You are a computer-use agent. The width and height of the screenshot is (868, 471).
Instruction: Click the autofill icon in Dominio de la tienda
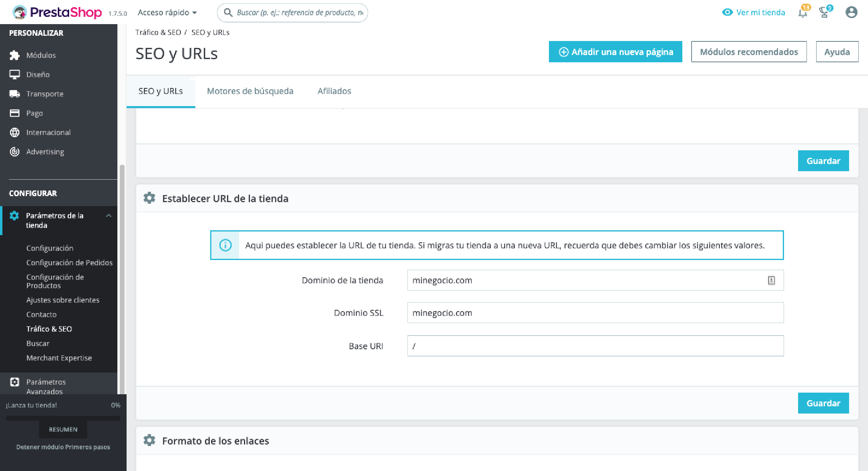(x=771, y=280)
